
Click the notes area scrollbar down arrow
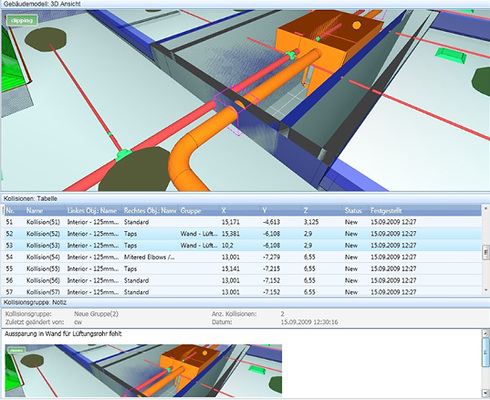486,393
